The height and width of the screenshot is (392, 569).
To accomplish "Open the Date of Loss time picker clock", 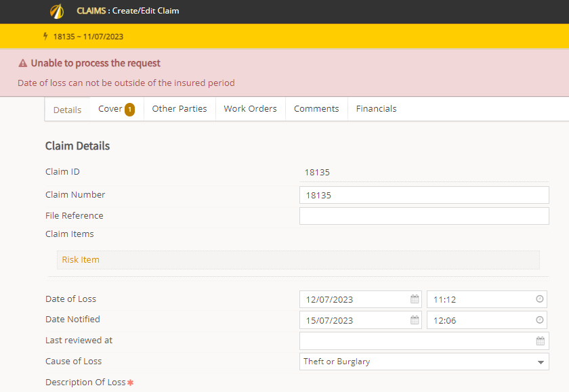I will [x=540, y=299].
